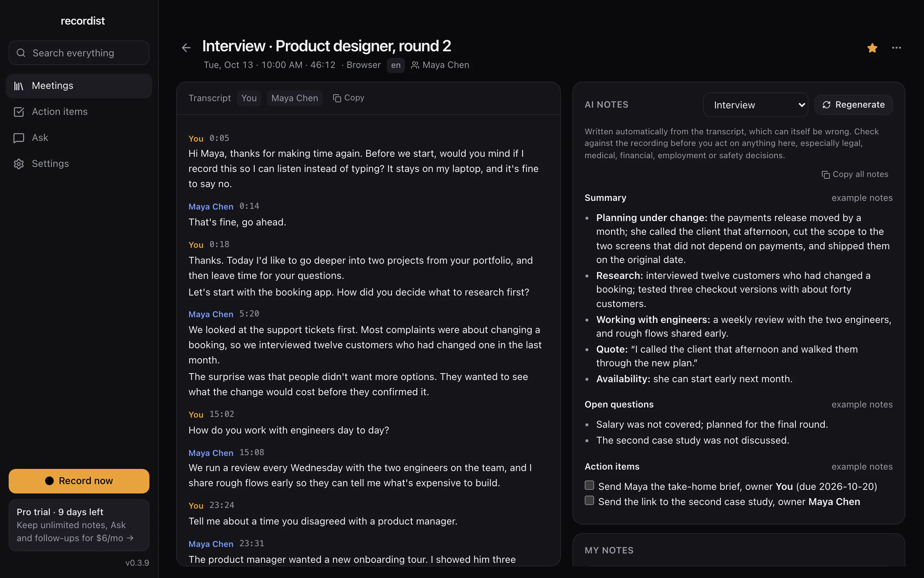Click 'Salary was not covered' bullet
The height and width of the screenshot is (578, 924).
tap(712, 424)
